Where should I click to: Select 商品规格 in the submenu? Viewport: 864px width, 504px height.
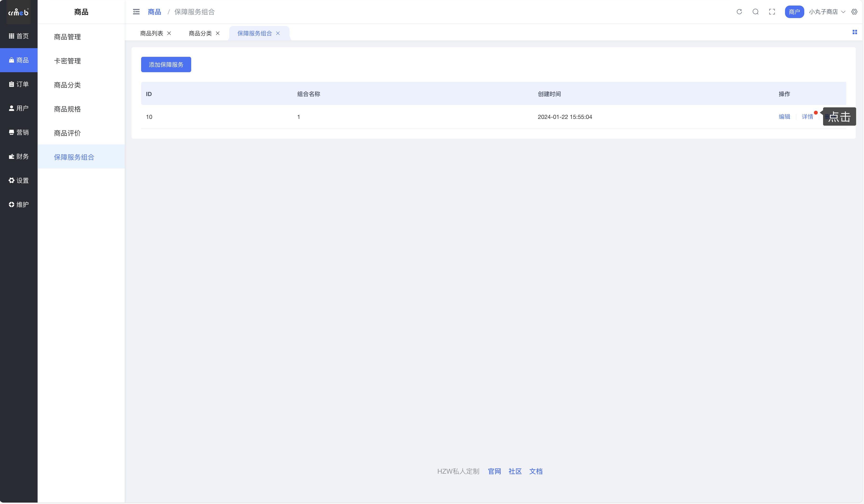(x=67, y=109)
